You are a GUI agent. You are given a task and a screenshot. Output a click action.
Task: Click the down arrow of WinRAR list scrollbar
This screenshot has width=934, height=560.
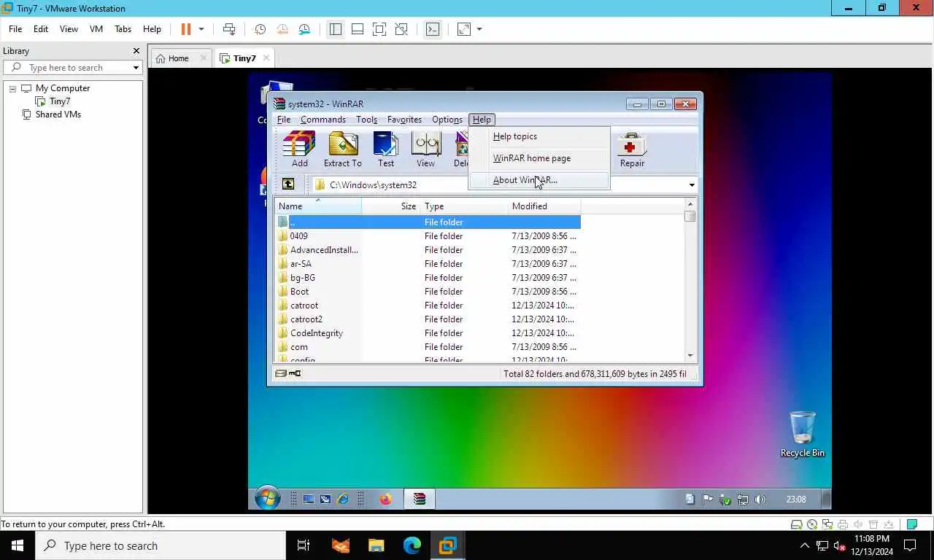coord(690,356)
